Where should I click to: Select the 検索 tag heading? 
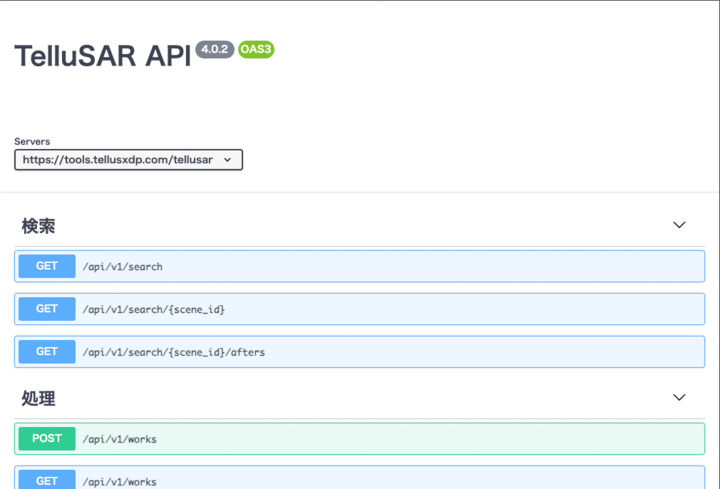click(x=39, y=226)
